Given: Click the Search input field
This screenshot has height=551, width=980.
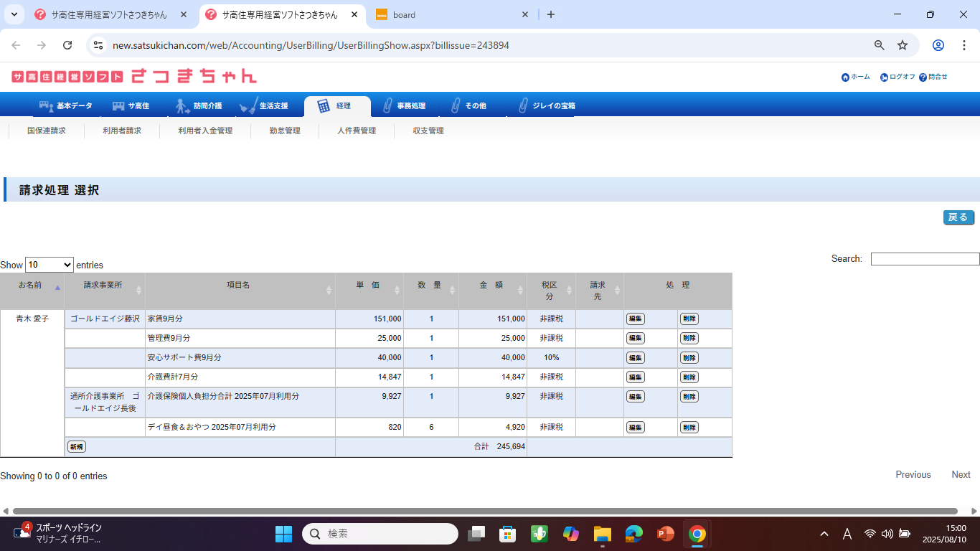Looking at the screenshot, I should (924, 259).
